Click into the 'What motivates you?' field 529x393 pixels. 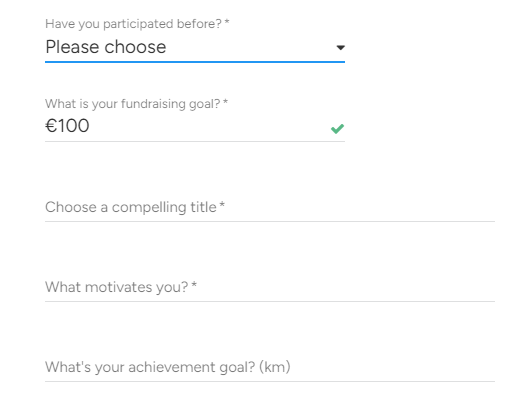(x=270, y=287)
